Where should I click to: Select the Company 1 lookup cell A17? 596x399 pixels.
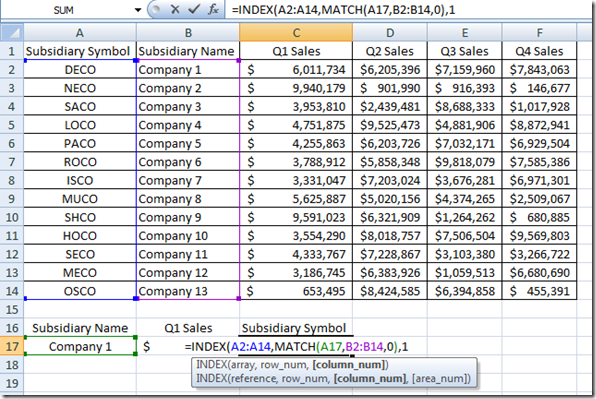tap(80, 347)
